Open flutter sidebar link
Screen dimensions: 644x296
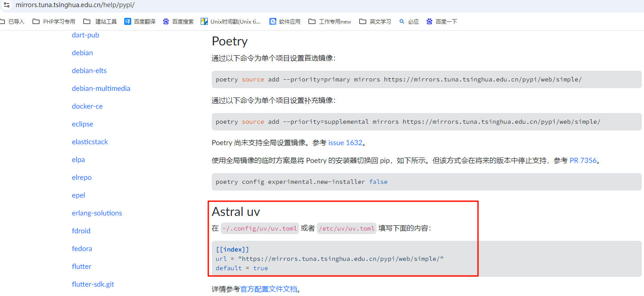click(81, 266)
